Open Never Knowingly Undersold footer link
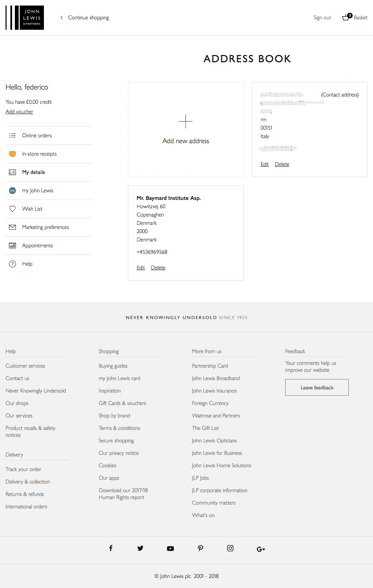The height and width of the screenshot is (588, 373). (x=36, y=391)
